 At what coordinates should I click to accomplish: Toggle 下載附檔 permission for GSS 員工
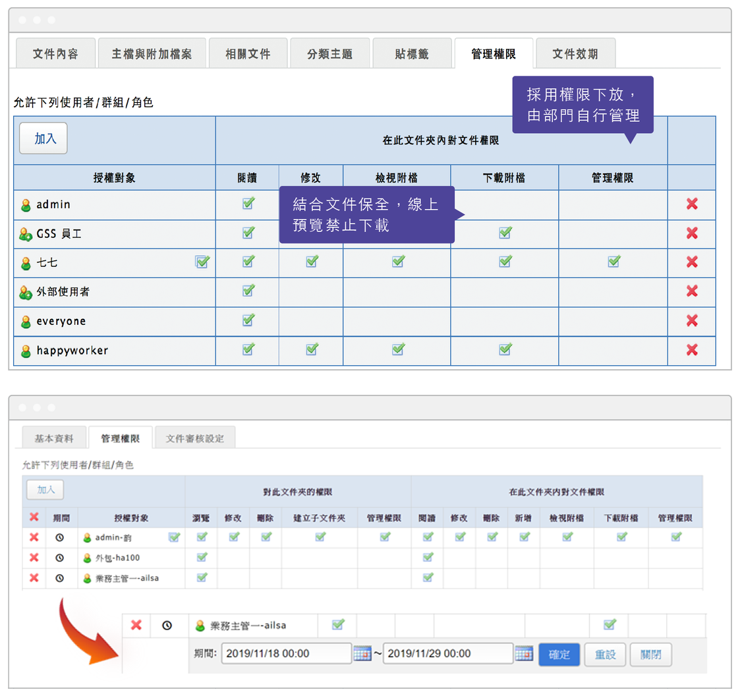point(505,233)
